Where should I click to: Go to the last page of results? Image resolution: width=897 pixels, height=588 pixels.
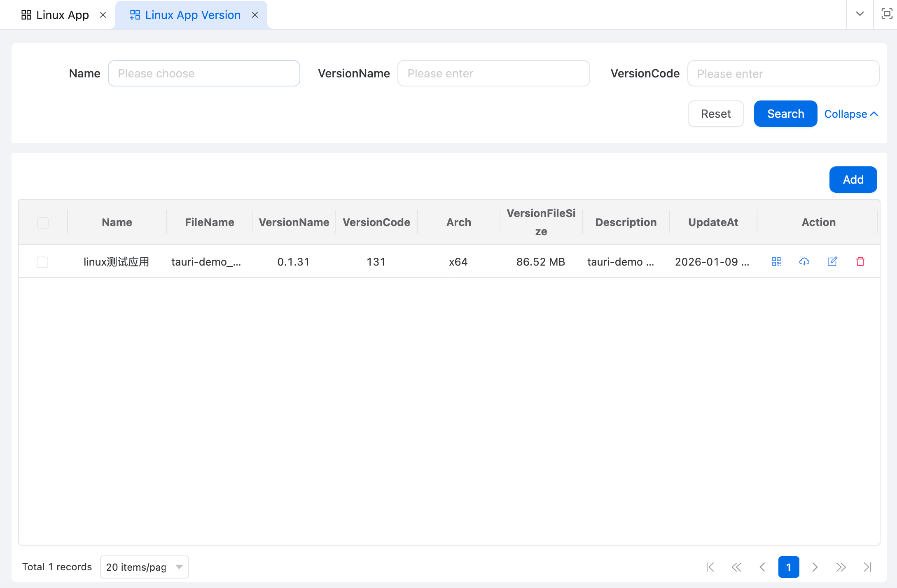(x=867, y=567)
